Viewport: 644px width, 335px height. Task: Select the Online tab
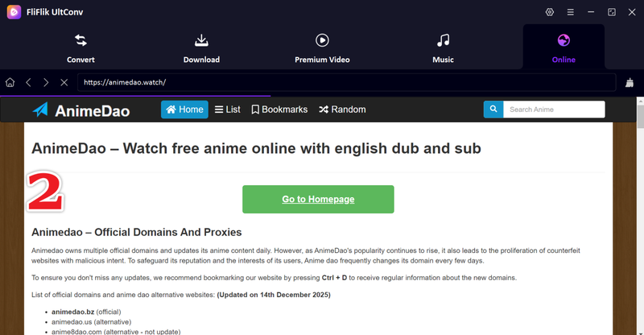pyautogui.click(x=563, y=48)
